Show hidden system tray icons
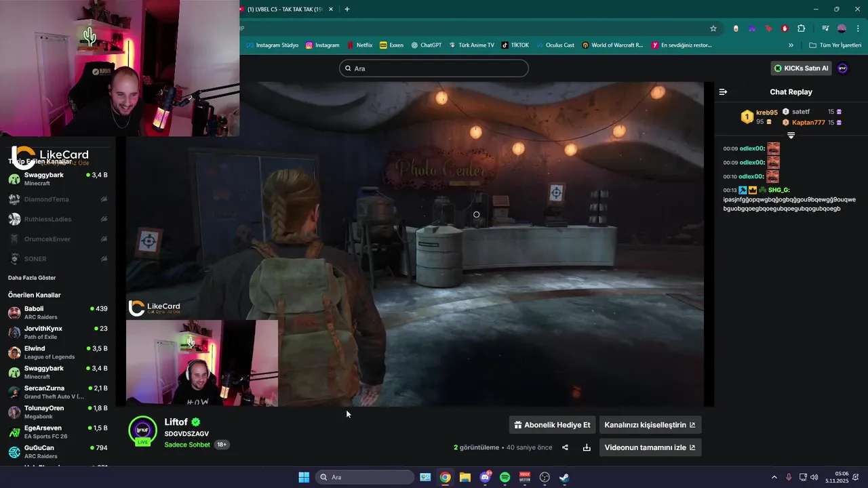This screenshot has width=868, height=488. point(774,477)
